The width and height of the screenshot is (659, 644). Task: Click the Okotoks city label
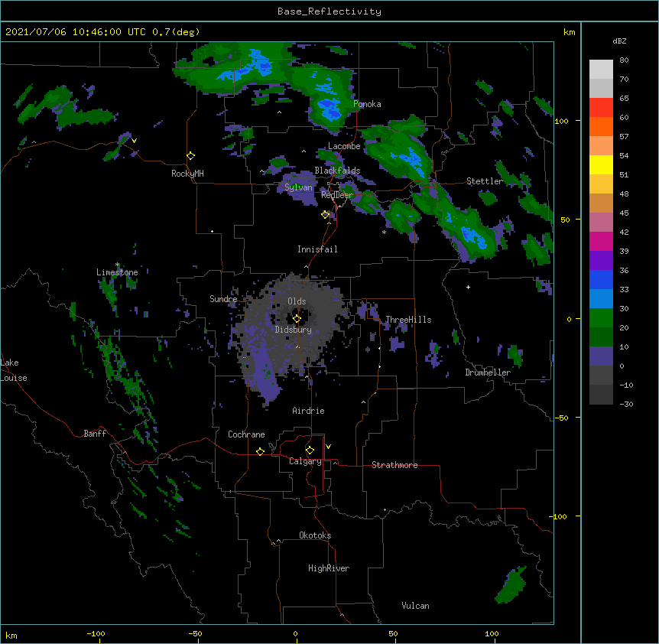click(315, 535)
